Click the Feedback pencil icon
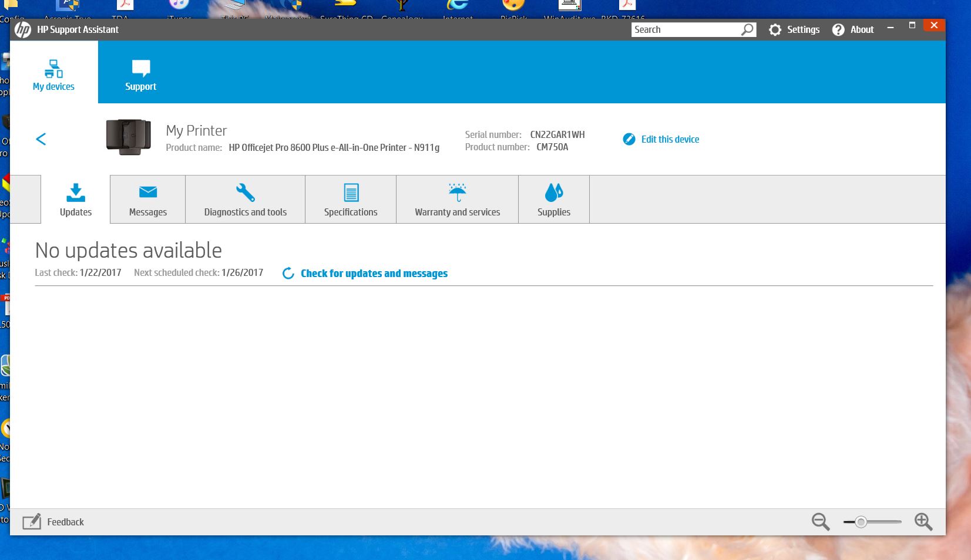The height and width of the screenshot is (560, 971). pos(32,521)
